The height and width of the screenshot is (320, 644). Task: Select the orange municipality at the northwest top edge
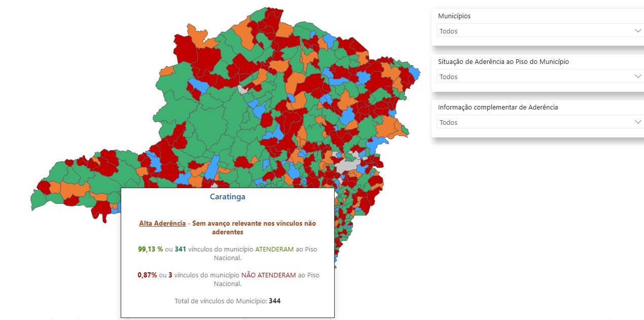coord(196,33)
